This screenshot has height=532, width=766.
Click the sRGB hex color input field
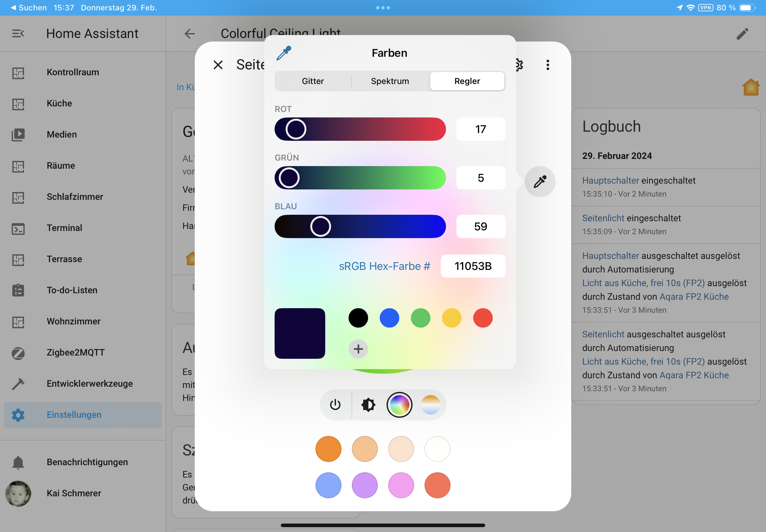[x=473, y=266]
